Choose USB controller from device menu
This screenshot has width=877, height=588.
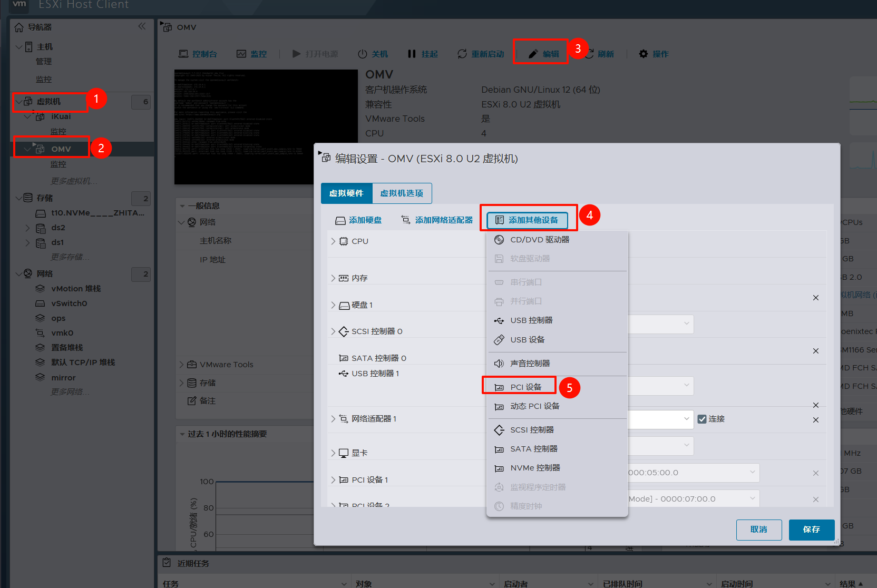[557, 320]
